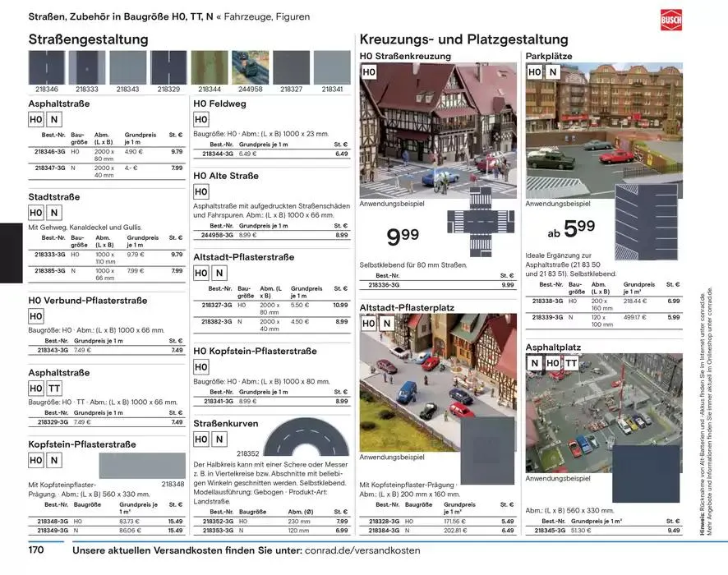
Task: Click the TT badge under Asphaltplatz heading
Action: tap(573, 363)
